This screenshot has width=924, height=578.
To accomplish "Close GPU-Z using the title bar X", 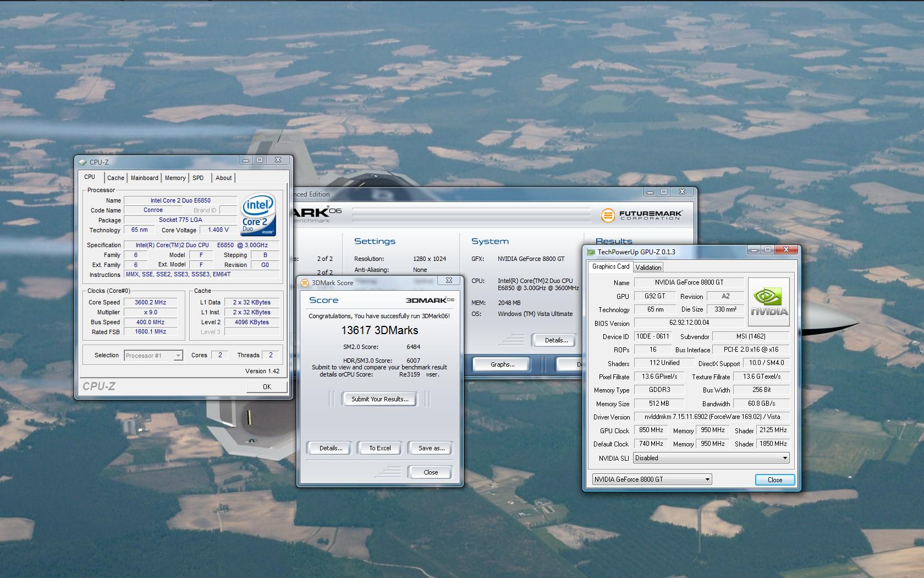I will tap(786, 250).
